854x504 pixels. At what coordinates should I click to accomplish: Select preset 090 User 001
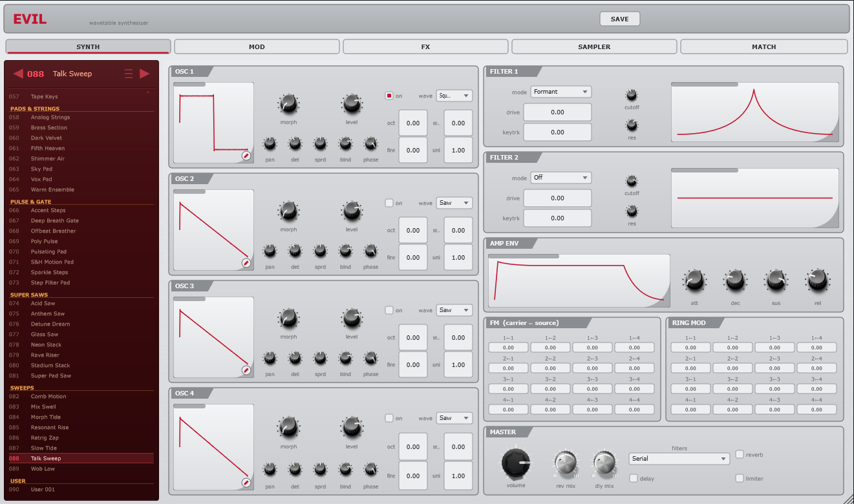pos(81,490)
